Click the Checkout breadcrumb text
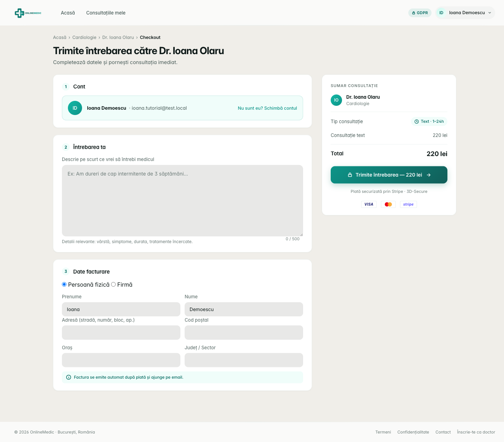The height and width of the screenshot is (442, 504). (x=150, y=38)
